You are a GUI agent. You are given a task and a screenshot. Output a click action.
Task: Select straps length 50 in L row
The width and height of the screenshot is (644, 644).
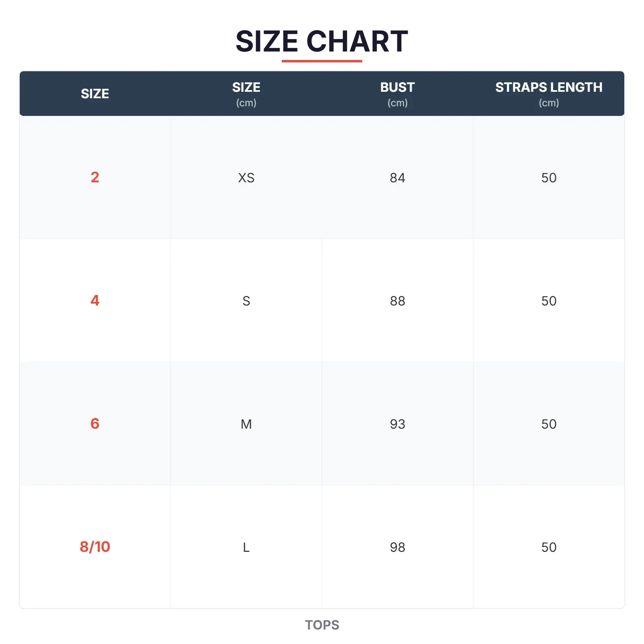pos(549,547)
